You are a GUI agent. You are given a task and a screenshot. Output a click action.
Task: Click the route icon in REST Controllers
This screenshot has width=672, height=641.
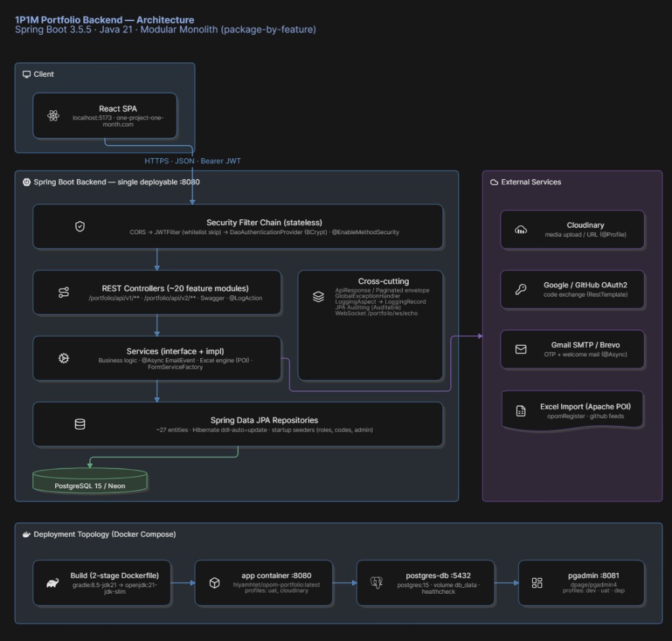[x=64, y=292]
